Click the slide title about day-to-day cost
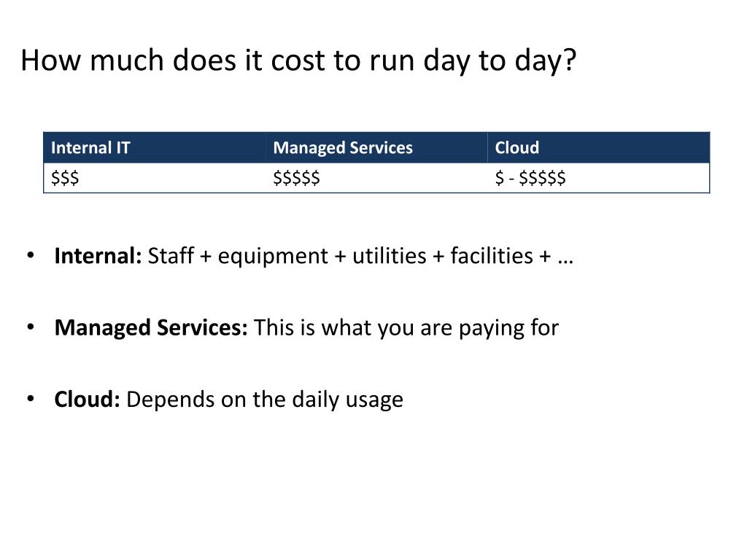This screenshot has width=747, height=560. [298, 61]
